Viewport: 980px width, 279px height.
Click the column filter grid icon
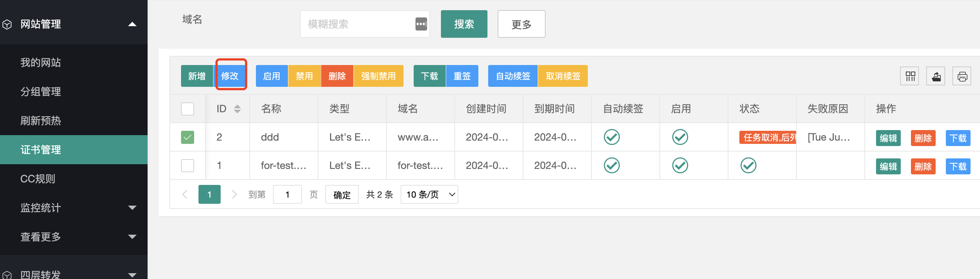[x=909, y=76]
